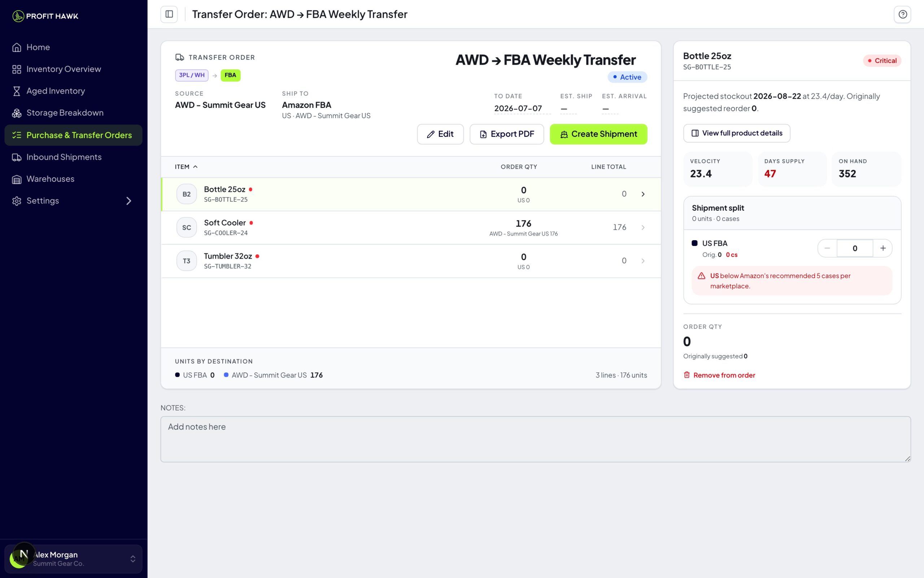
Task: Click the Add notes here text area
Action: [535, 439]
